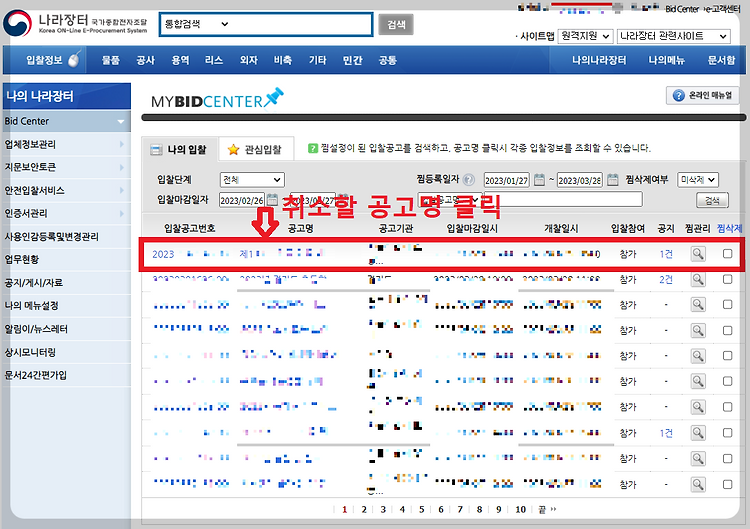Click the MYBIDCENTER pushpin icon

tap(275, 97)
